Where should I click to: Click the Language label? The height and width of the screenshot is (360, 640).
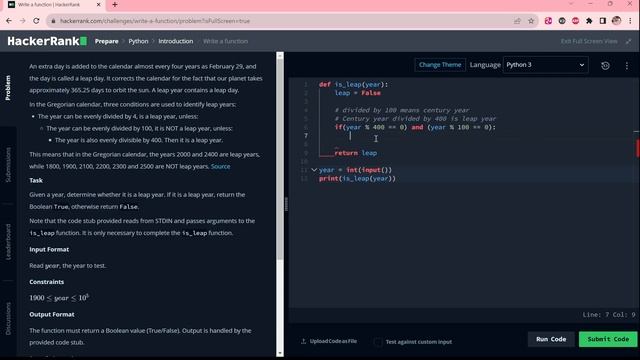tap(485, 65)
